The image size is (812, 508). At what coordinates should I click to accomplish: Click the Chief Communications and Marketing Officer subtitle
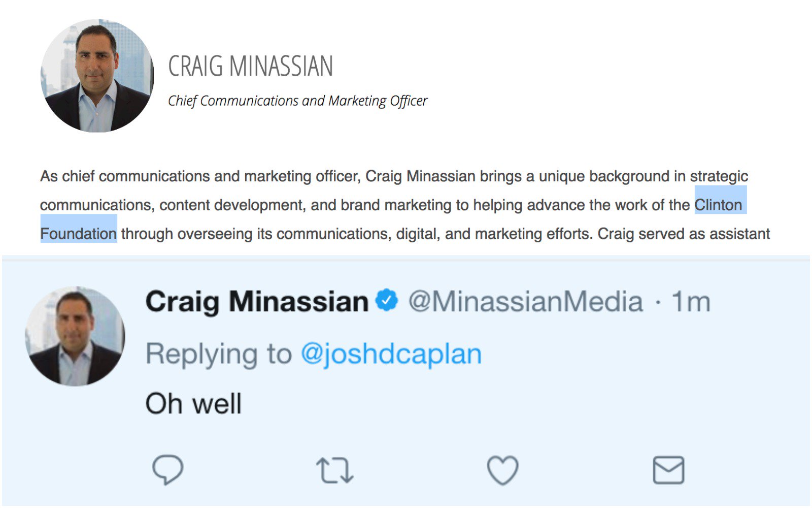(x=297, y=101)
